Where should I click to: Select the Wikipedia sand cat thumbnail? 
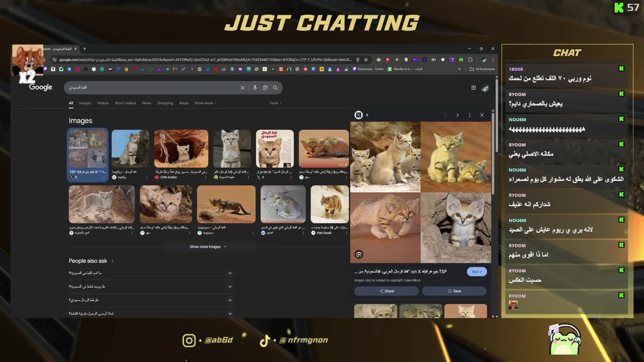pyautogui.click(x=130, y=148)
